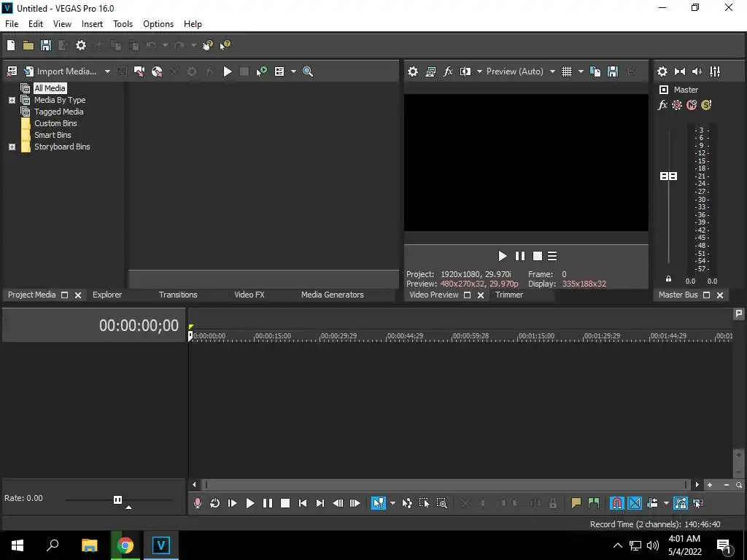Save the project with the floppy disk icon
The width and height of the screenshot is (747, 560).
click(x=46, y=45)
